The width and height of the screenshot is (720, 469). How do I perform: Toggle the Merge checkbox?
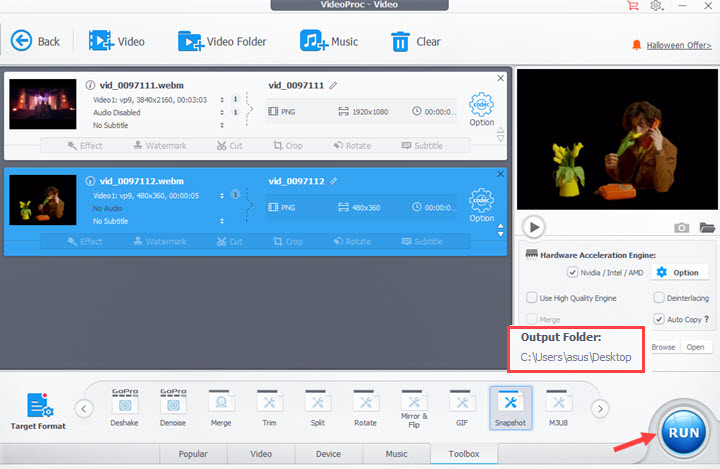pyautogui.click(x=532, y=319)
